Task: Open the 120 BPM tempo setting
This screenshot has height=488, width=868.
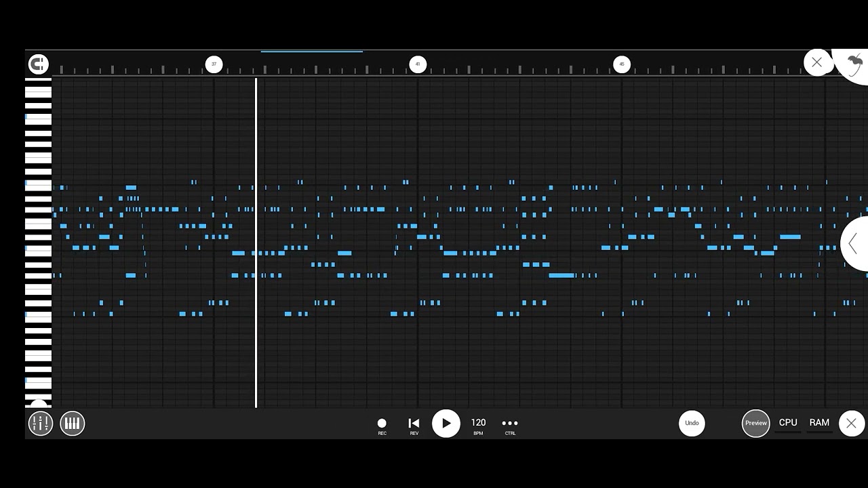Action: [x=478, y=426]
